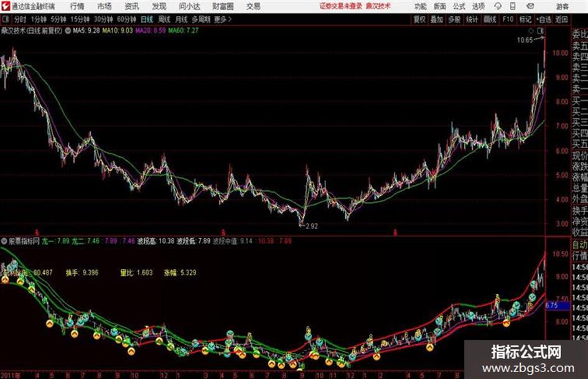The height and width of the screenshot is (379, 588).
Task: Open the 资讯 menu
Action: pos(132,6)
